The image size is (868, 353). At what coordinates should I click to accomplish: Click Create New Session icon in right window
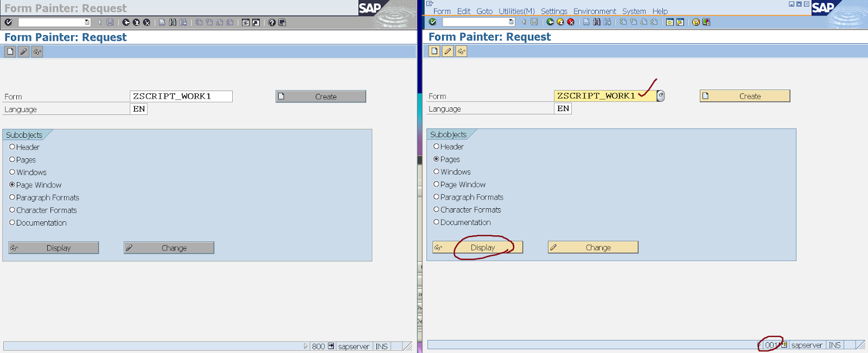pos(670,22)
